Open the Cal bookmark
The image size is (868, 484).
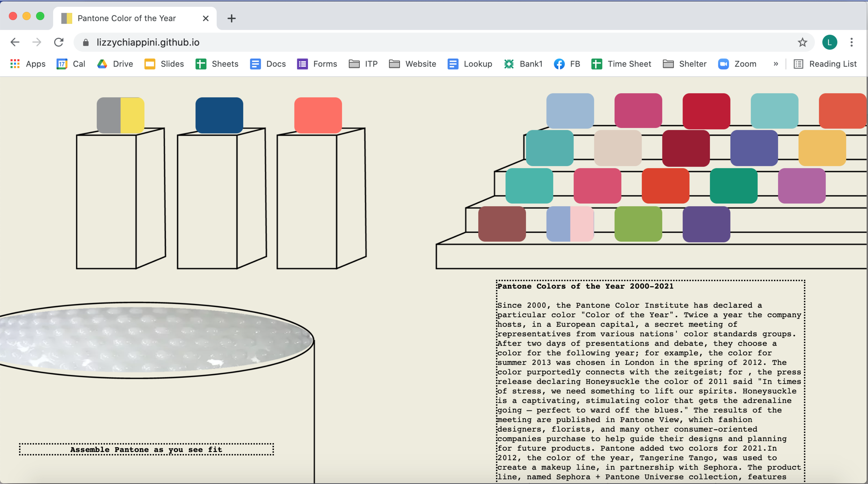pyautogui.click(x=71, y=64)
